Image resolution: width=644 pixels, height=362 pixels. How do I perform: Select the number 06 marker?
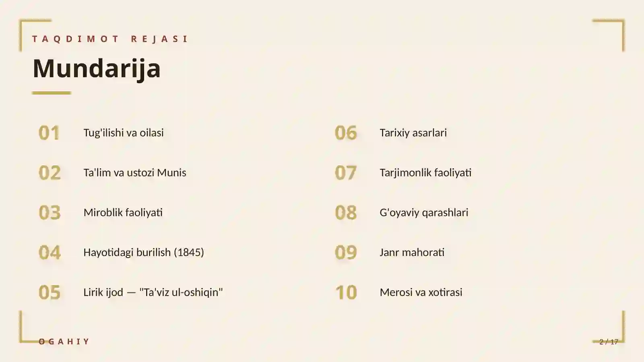(346, 133)
